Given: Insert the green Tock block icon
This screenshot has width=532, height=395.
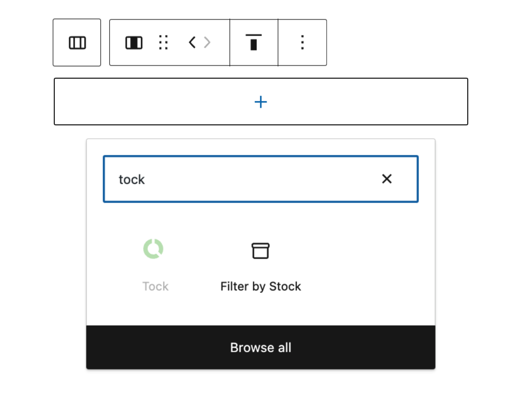Looking at the screenshot, I should pos(154,249).
